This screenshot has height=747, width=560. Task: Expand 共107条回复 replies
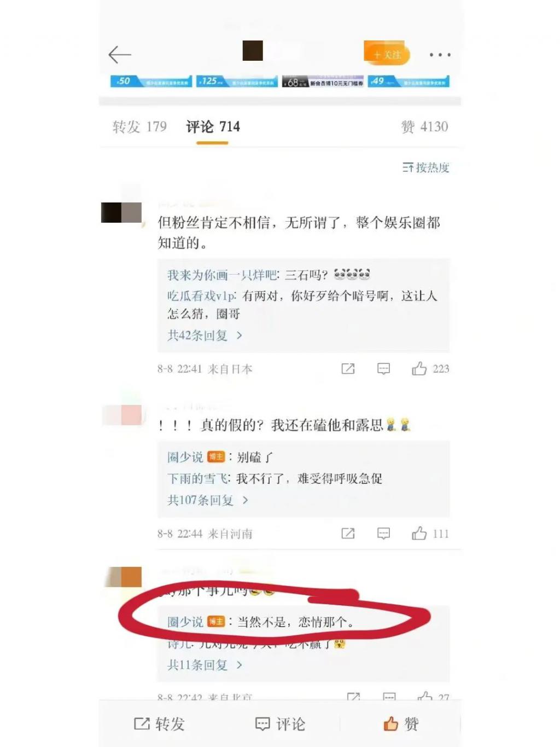(x=208, y=500)
